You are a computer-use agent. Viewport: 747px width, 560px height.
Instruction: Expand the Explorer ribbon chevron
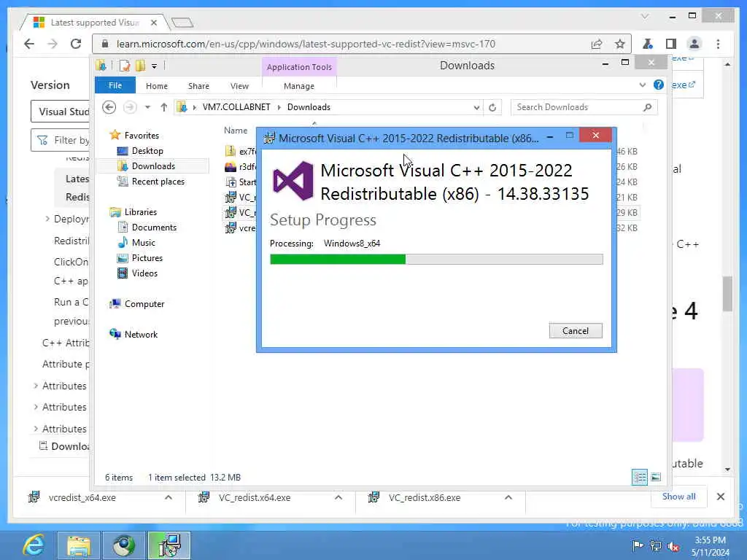(642, 85)
